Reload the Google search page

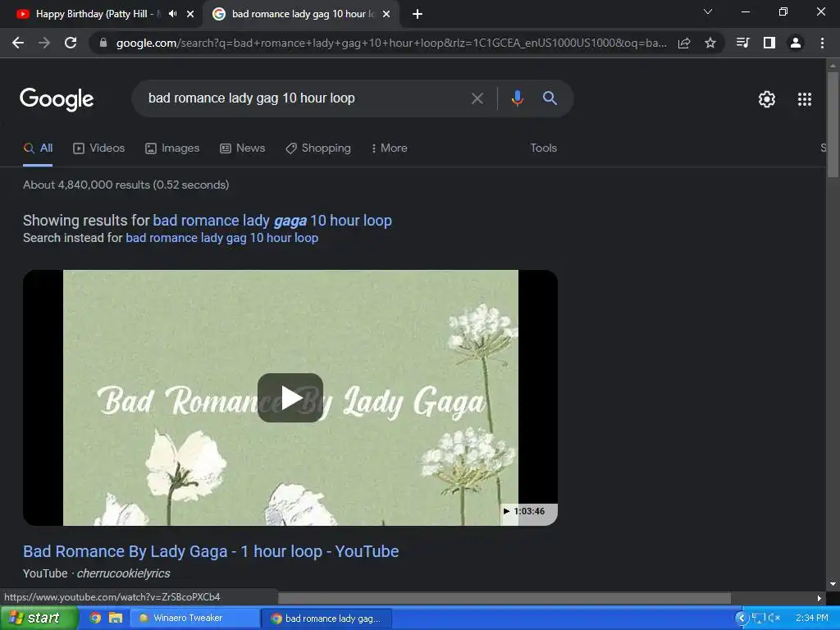point(71,43)
